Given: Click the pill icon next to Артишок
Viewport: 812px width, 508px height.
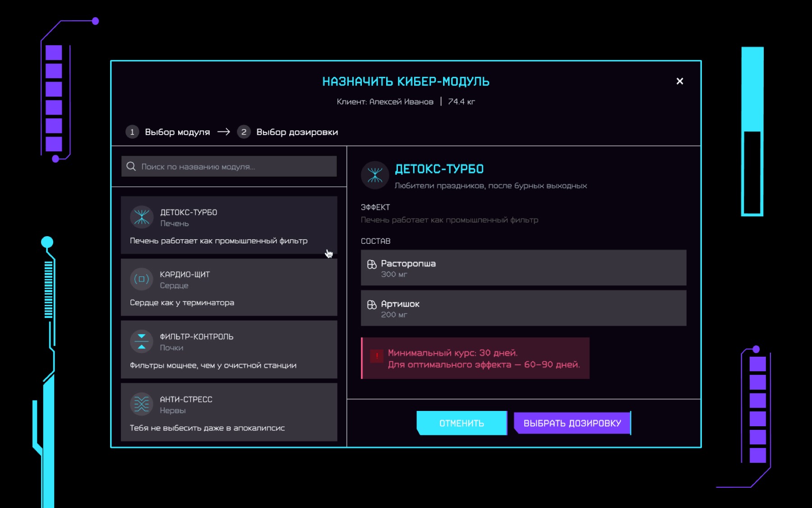Looking at the screenshot, I should 372,305.
